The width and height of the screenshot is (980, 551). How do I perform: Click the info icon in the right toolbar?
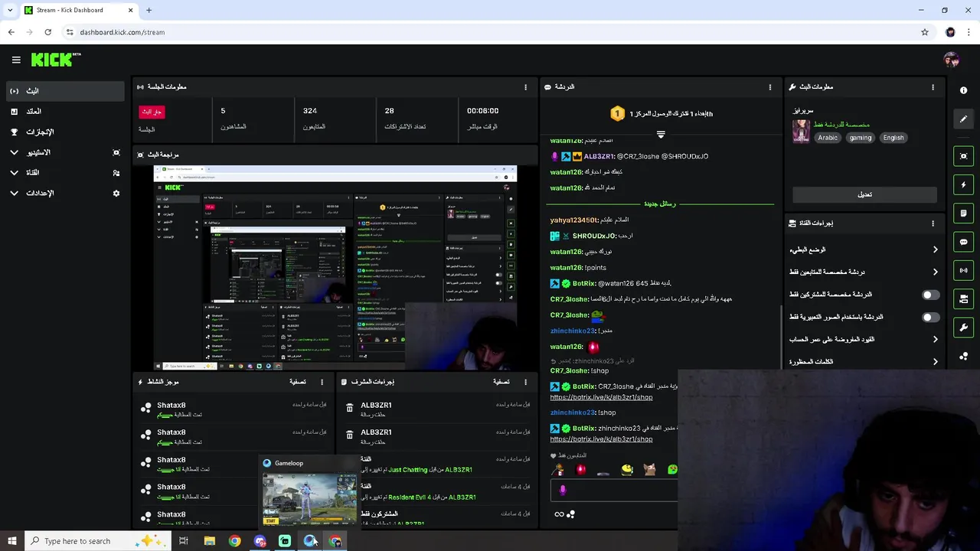[x=963, y=90]
